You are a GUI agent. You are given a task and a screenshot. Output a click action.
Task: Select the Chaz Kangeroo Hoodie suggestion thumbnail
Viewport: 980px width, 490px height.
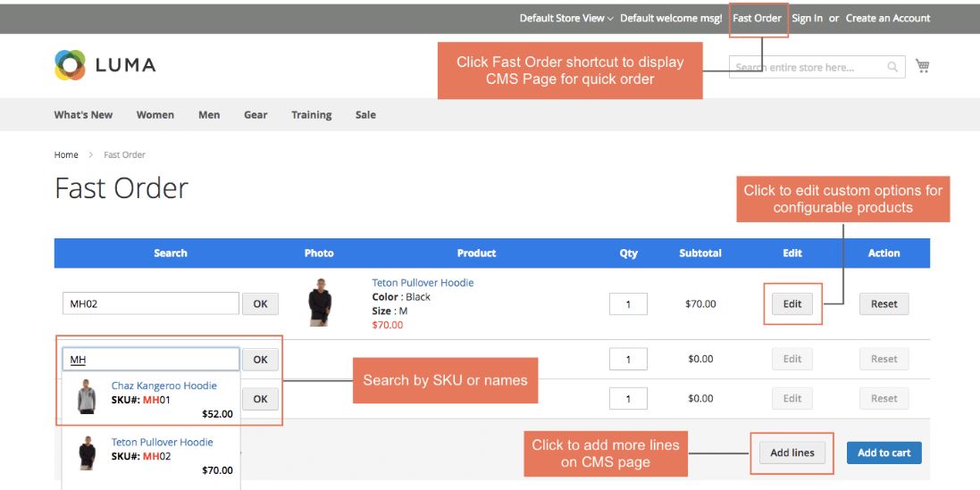point(87,397)
